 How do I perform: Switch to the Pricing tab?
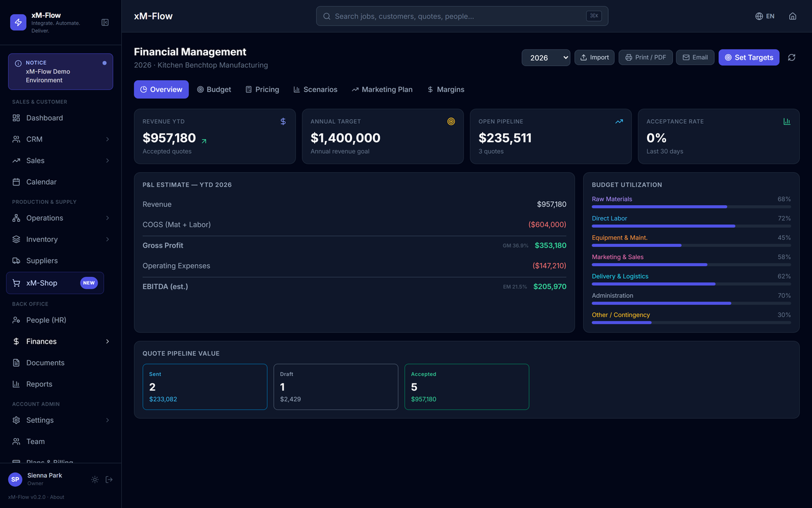coord(262,90)
